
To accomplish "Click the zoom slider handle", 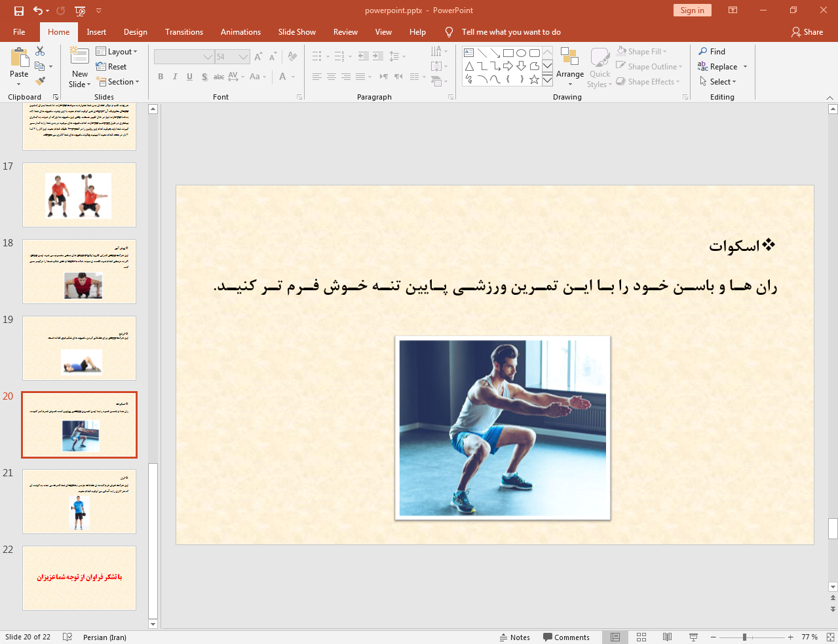I will pyautogui.click(x=744, y=637).
